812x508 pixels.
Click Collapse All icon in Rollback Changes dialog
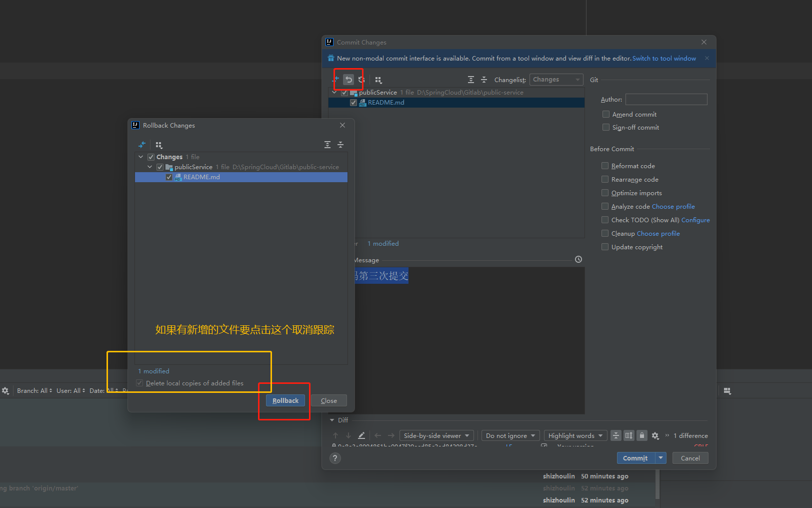(340, 145)
